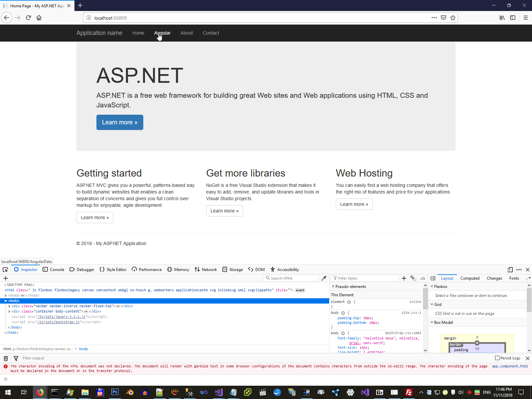Open the Debugger tab
This screenshot has width=532, height=399.
[82, 270]
